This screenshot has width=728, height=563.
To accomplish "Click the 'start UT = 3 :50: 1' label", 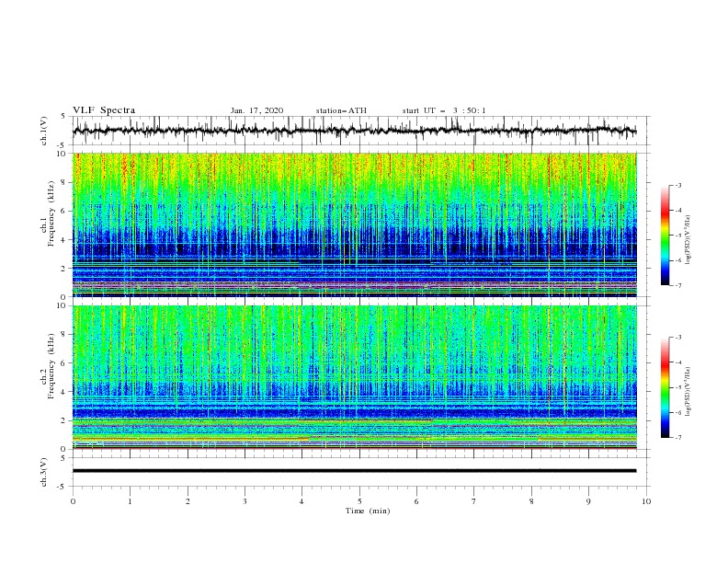I will 444,110.
